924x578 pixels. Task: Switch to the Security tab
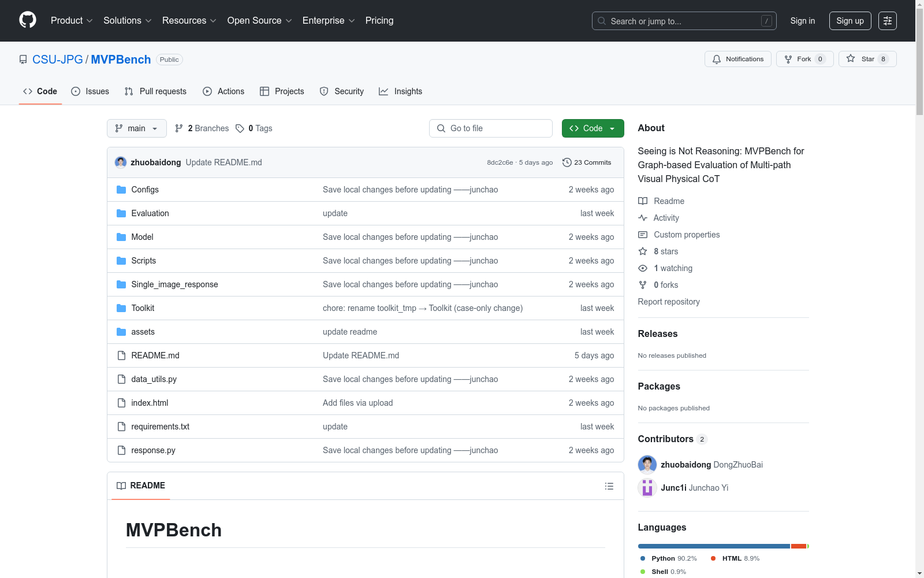pyautogui.click(x=342, y=91)
